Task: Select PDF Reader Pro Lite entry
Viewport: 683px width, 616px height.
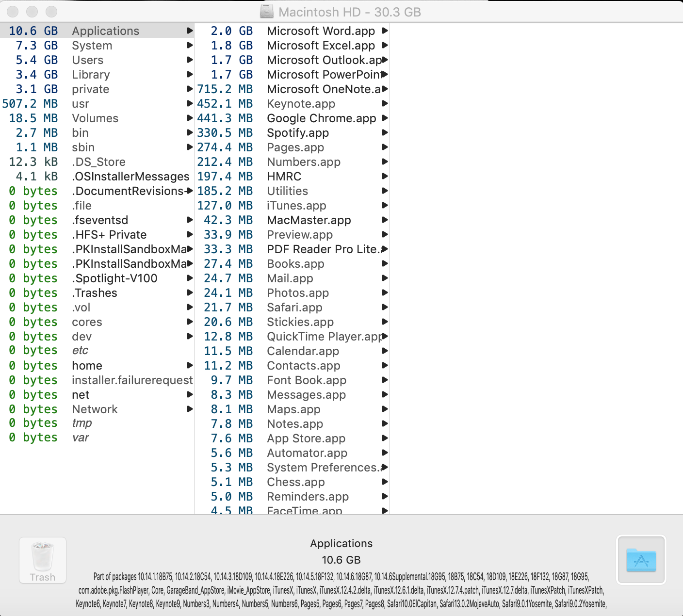Action: pyautogui.click(x=293, y=249)
